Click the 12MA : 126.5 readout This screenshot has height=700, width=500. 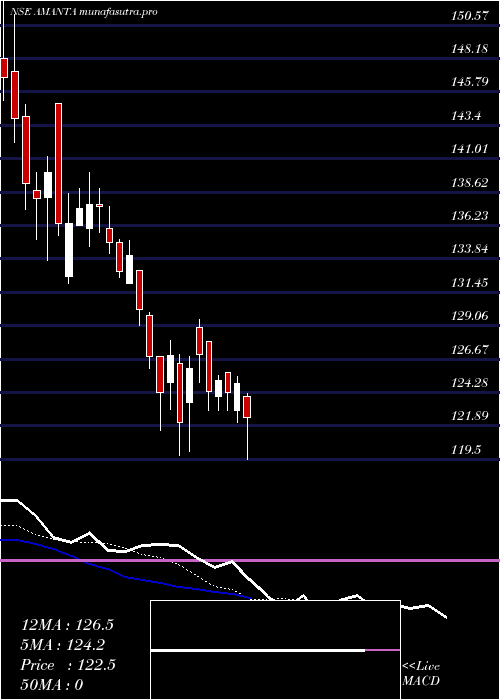[67, 625]
